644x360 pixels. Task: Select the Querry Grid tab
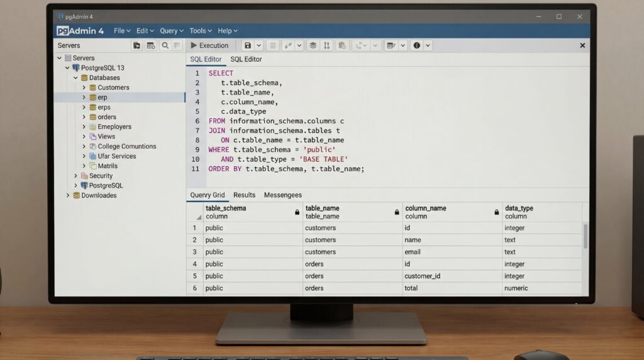coord(208,195)
